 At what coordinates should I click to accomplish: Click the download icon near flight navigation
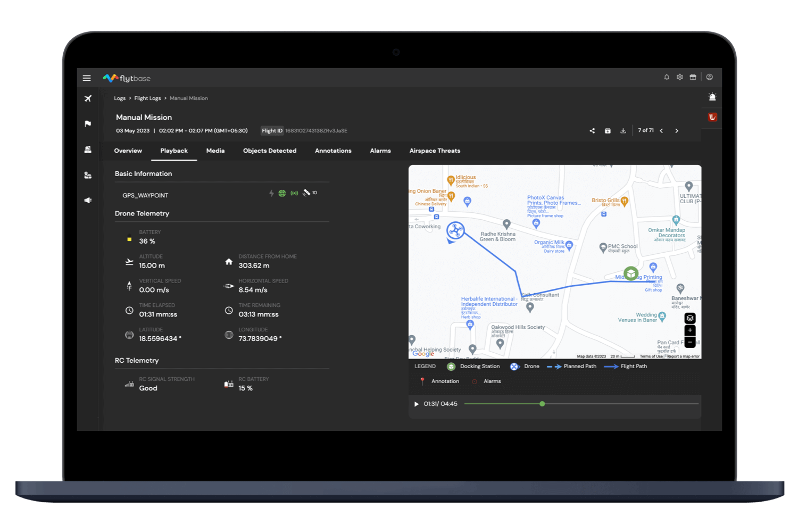click(623, 130)
